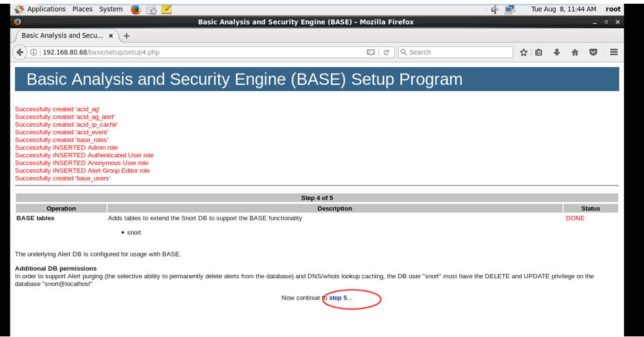The image size is (644, 337).
Task: Click 'Successfully INSERTED Anonymous User role' message
Action: click(x=82, y=163)
